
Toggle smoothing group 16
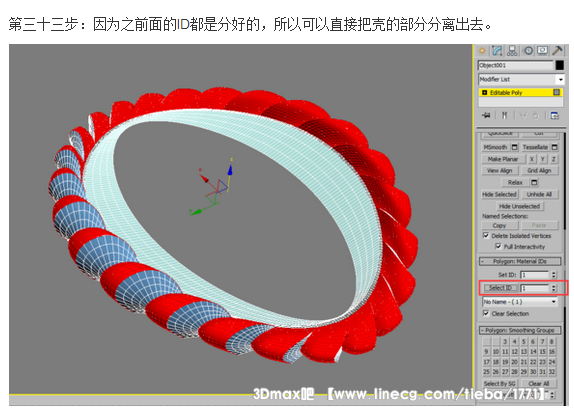552,351
